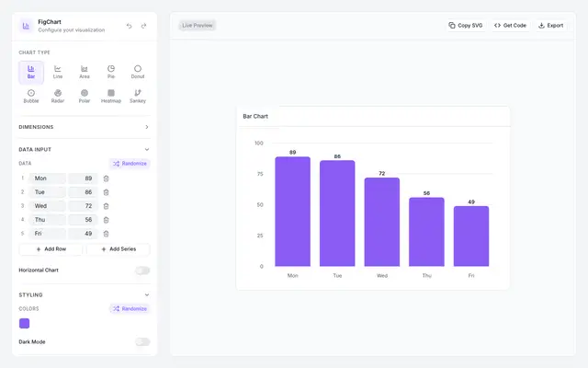Image resolution: width=588 pixels, height=368 pixels.
Task: Click the Export button
Action: [x=551, y=26]
